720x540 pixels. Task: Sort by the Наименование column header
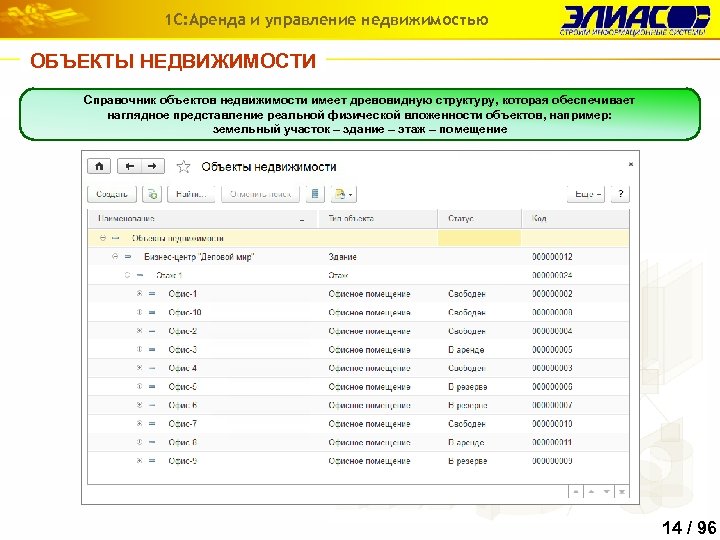(x=202, y=219)
